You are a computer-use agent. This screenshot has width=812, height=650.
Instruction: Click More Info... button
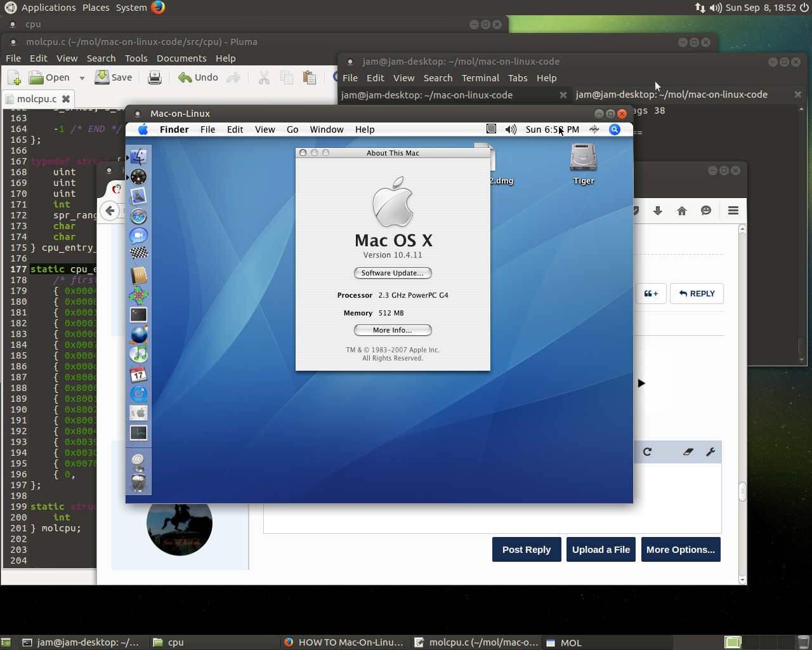click(393, 330)
